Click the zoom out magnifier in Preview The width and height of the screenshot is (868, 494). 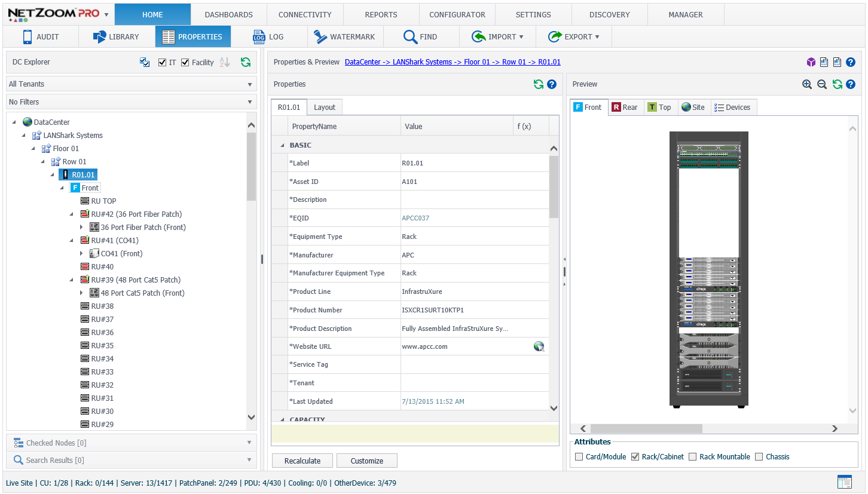coord(822,84)
